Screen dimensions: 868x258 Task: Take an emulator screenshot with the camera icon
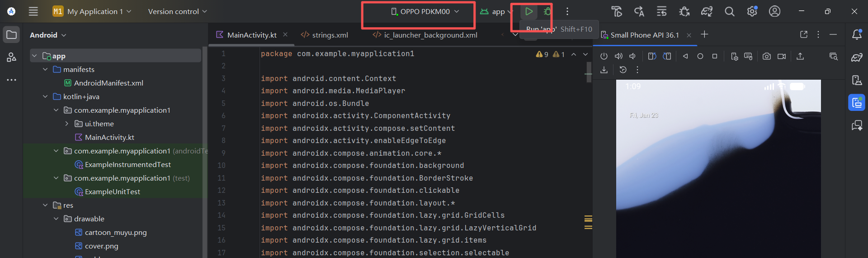coord(766,56)
